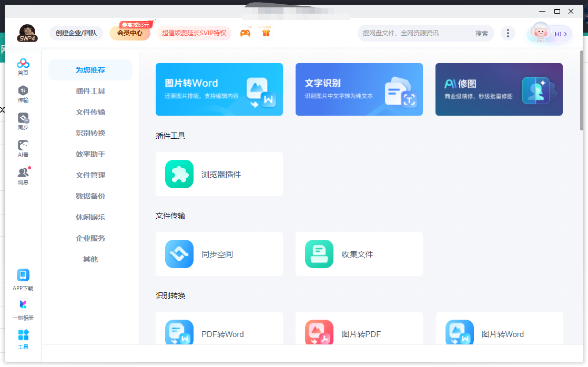The height and width of the screenshot is (367, 588).
Task: Select the 插件工具 category tab
Action: click(x=90, y=91)
